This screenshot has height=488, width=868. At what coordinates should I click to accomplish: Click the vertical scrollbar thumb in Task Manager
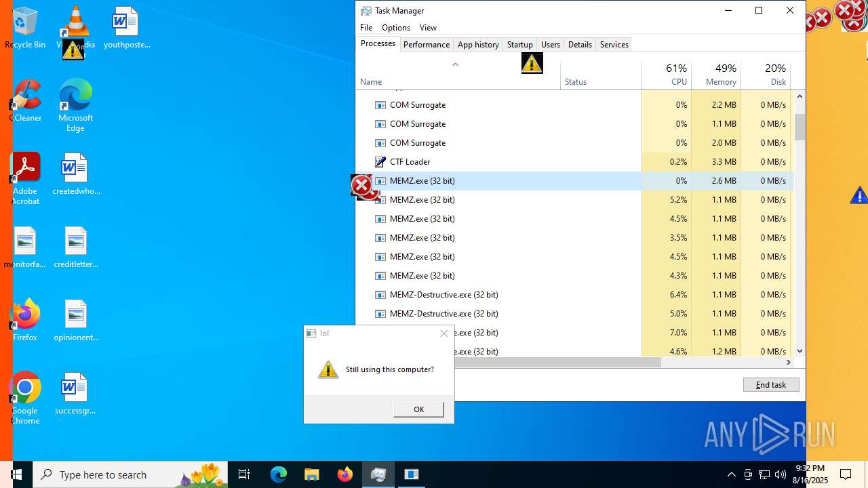[x=800, y=127]
